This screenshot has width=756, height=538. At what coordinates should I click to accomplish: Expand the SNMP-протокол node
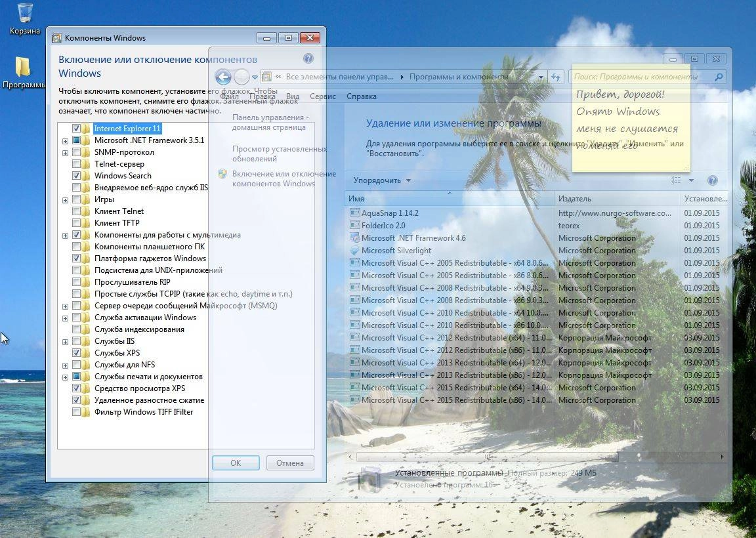tap(65, 153)
